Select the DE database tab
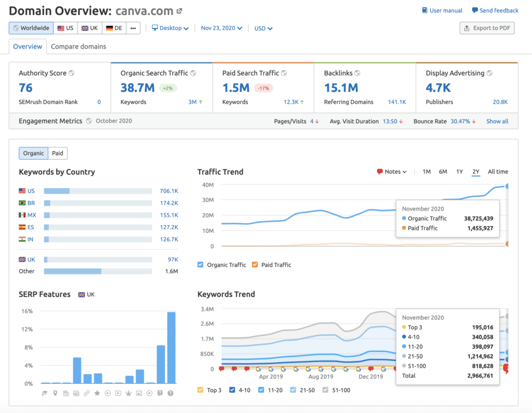532x413 pixels. coord(114,28)
